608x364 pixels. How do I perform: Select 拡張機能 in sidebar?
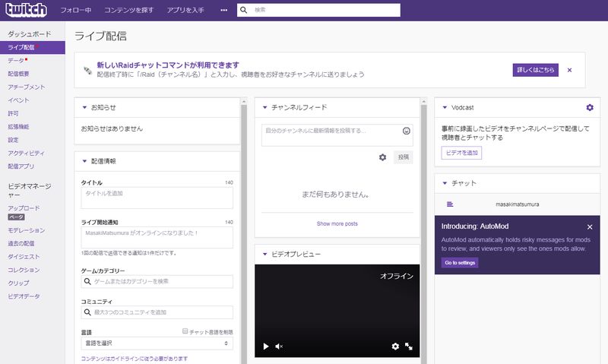tap(18, 126)
